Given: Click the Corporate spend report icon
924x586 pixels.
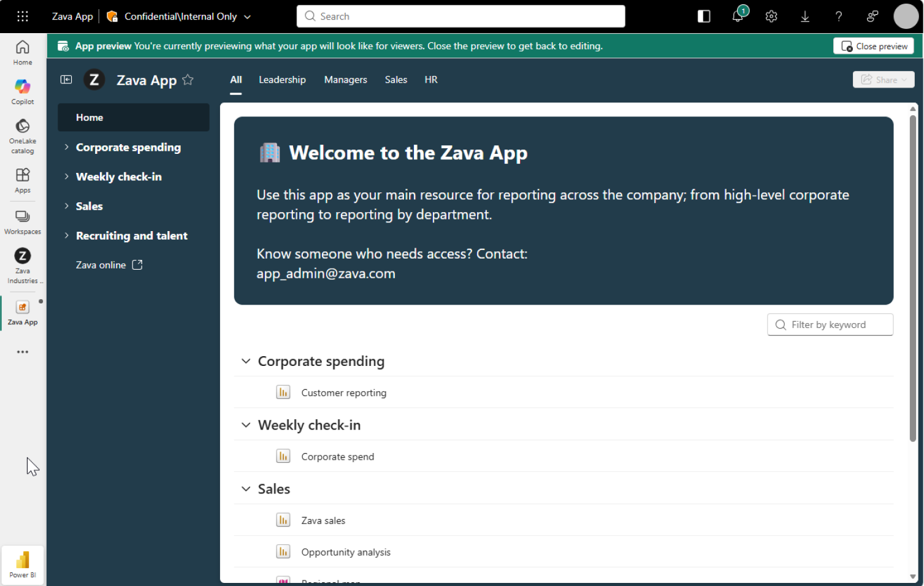Looking at the screenshot, I should tap(283, 456).
